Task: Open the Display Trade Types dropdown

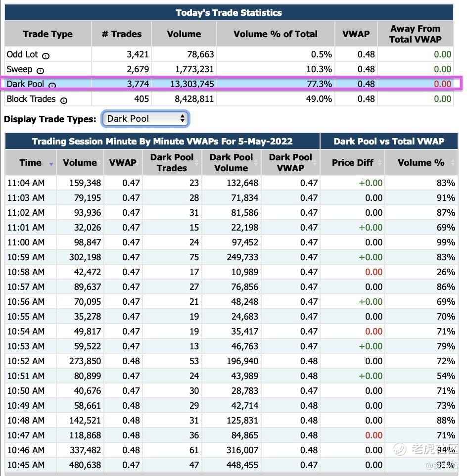Action: [145, 119]
